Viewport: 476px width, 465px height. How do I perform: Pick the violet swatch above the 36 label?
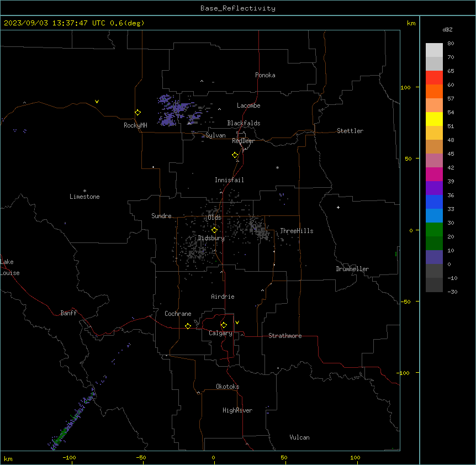pos(434,188)
